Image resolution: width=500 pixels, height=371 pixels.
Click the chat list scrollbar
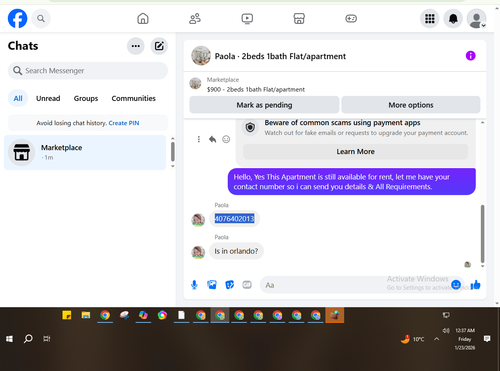(173, 151)
